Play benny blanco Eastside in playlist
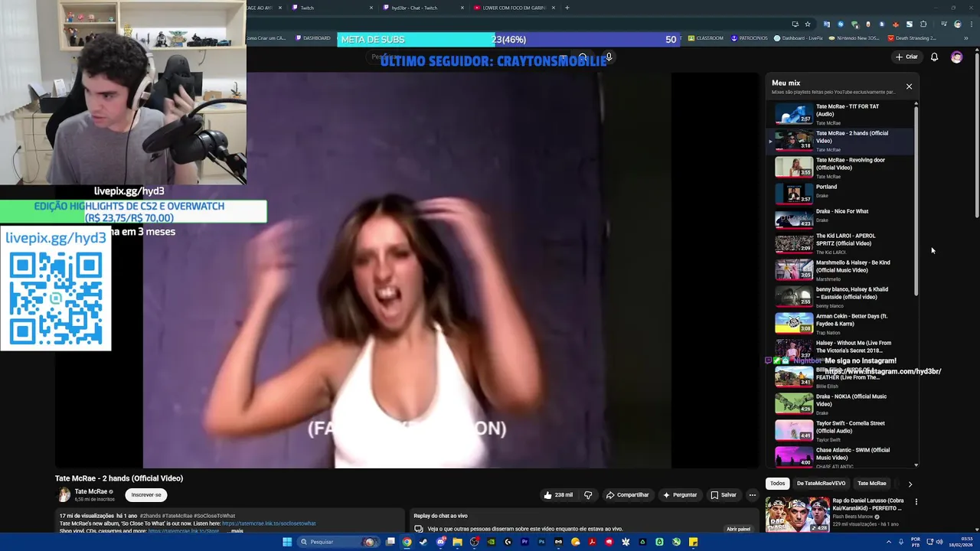980x551 pixels. 840,297
